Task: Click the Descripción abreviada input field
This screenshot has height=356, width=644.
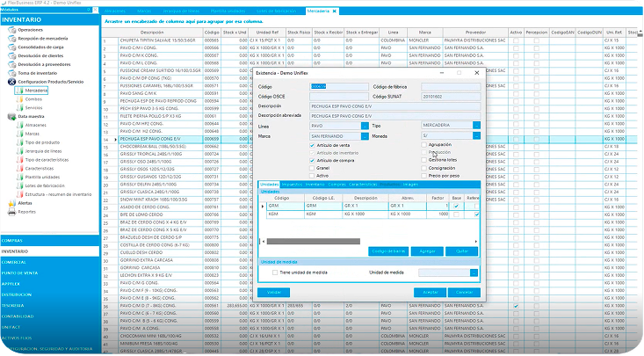Action: click(x=395, y=117)
